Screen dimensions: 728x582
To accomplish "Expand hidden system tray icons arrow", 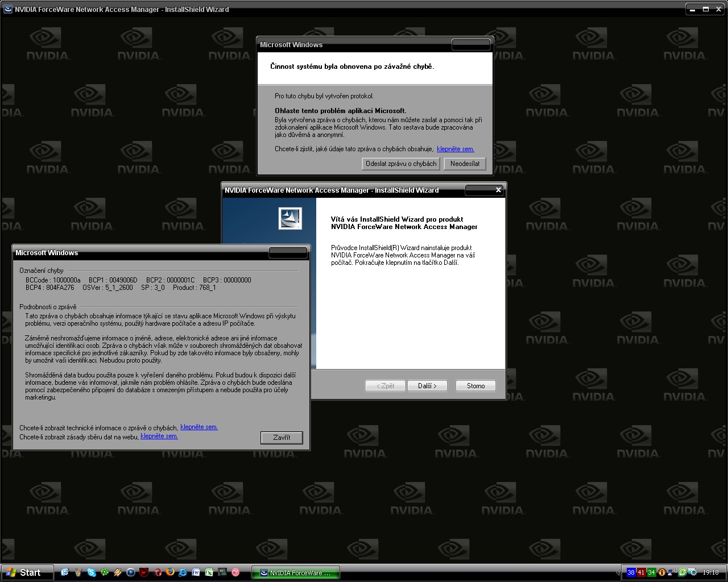I will 619,572.
